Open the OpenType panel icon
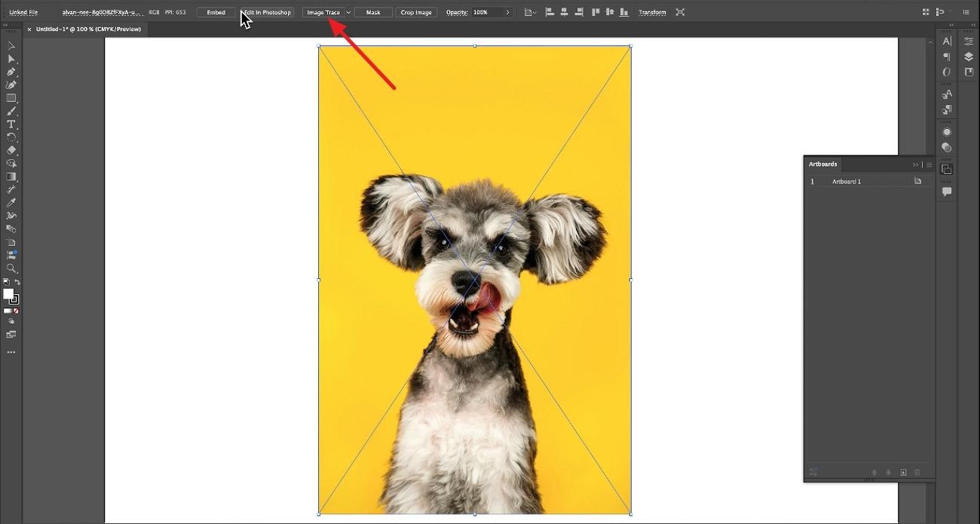This screenshot has height=524, width=980. point(947,72)
